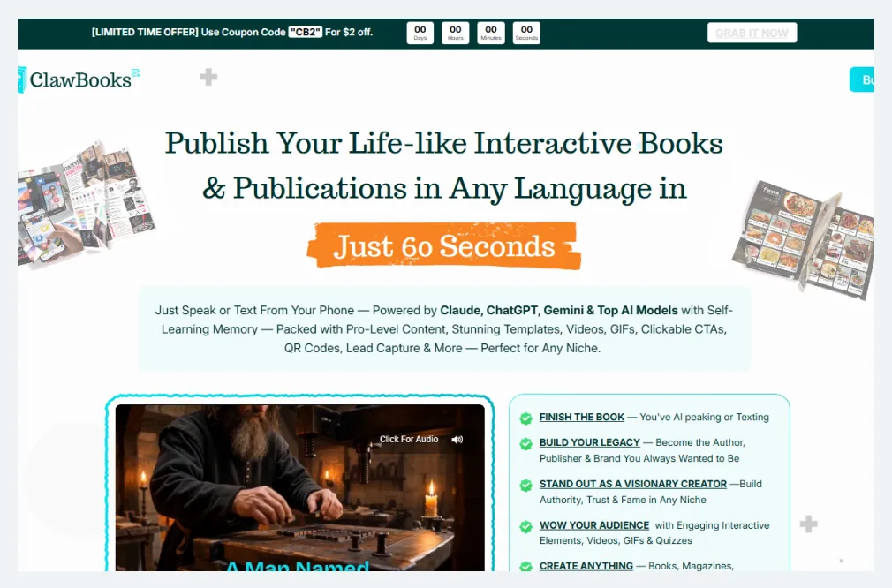Click the speaker audio icon on video

pyautogui.click(x=457, y=440)
